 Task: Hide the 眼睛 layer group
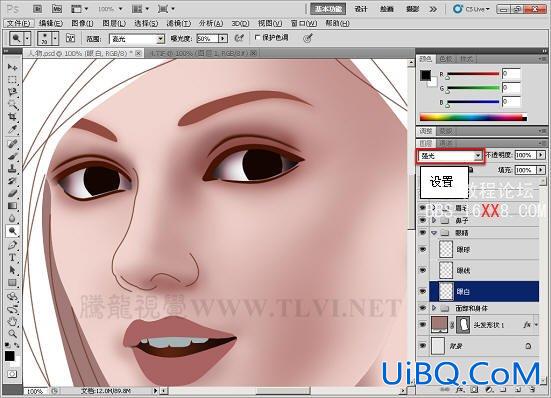point(423,233)
